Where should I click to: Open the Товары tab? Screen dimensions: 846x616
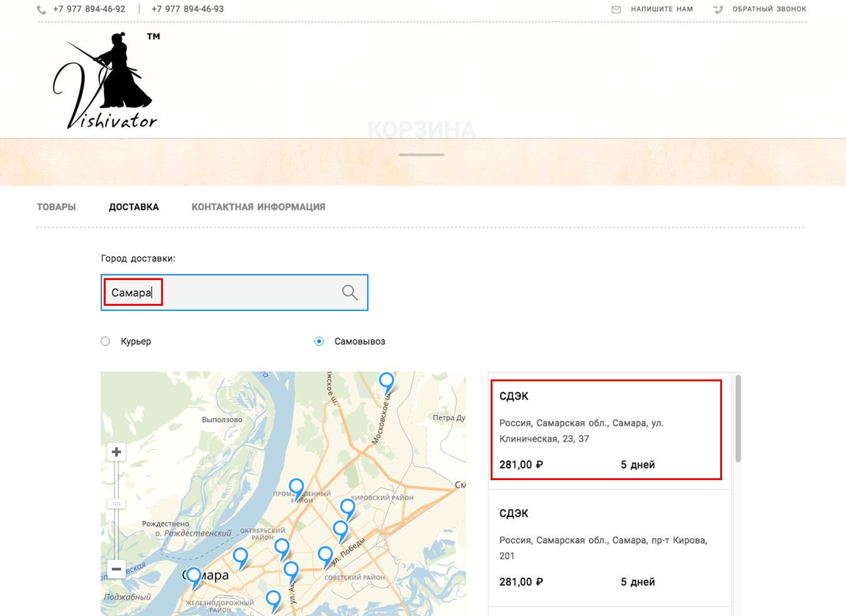coord(56,207)
